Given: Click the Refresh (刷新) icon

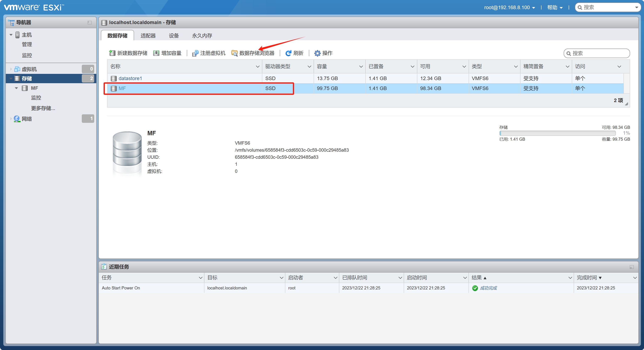Looking at the screenshot, I should click(288, 53).
